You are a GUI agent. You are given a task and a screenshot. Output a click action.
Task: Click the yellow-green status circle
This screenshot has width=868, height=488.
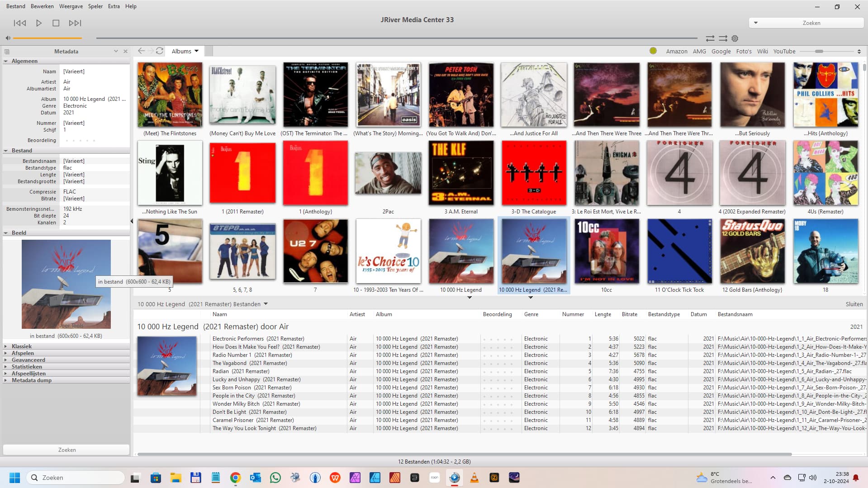[x=653, y=51]
